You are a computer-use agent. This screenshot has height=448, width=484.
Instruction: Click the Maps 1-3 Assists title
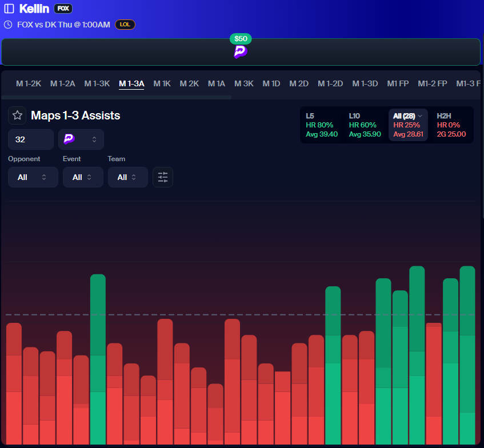pyautogui.click(x=75, y=115)
